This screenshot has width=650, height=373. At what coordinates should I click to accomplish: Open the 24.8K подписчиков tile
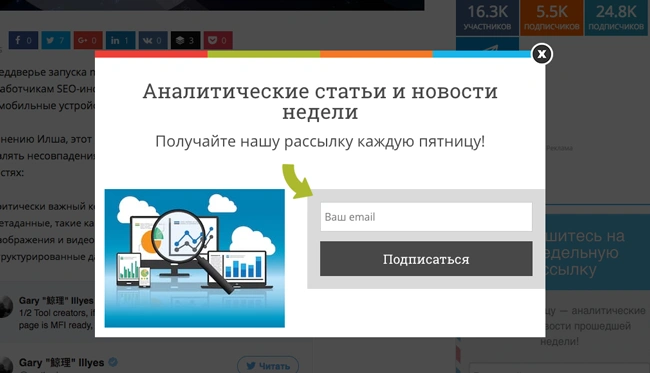click(616, 17)
